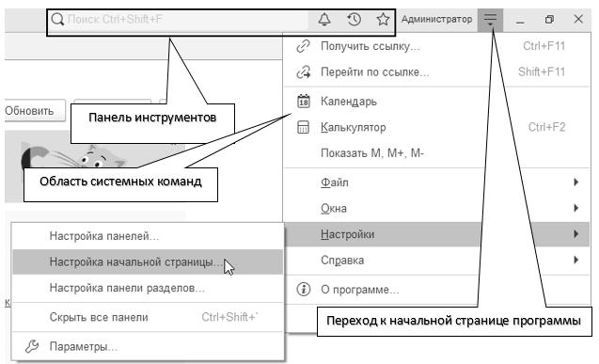Expand the Справка submenu arrow
This screenshot has height=364, width=599.
[576, 261]
